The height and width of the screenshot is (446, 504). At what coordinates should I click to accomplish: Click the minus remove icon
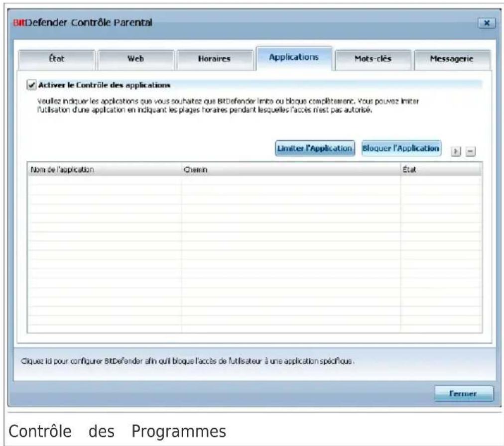471,151
